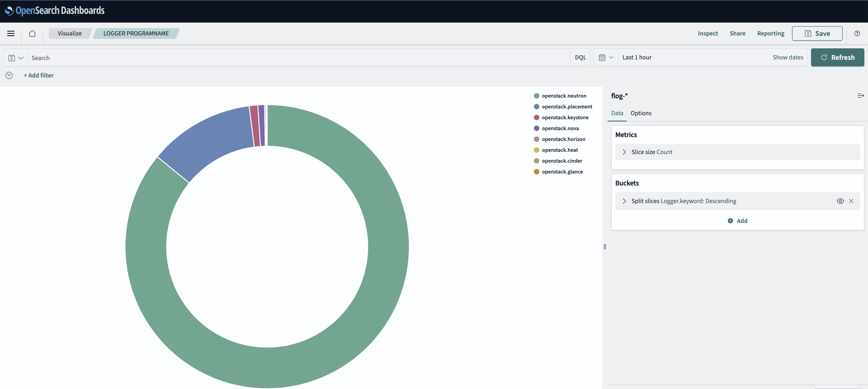Click LOGGER PROGRAMNAME breadcrumb

[x=136, y=33]
